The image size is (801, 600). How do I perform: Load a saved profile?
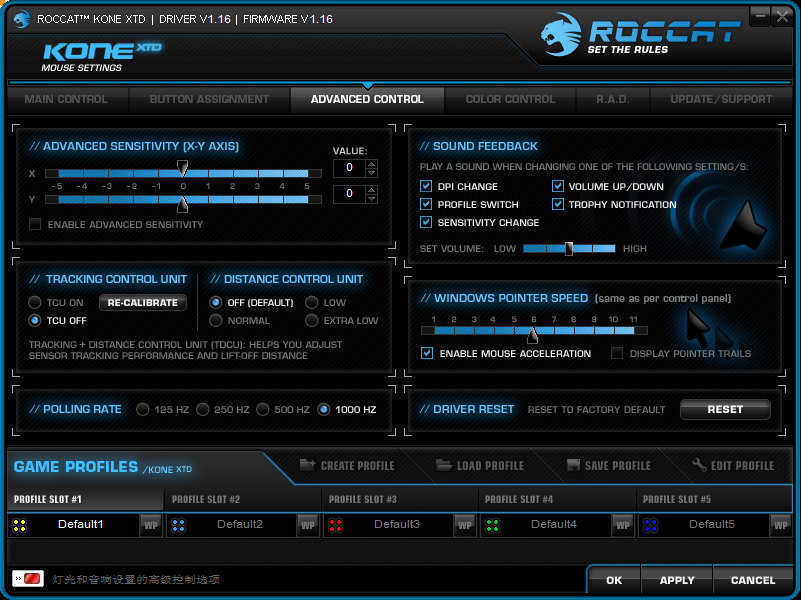pyautogui.click(x=480, y=465)
